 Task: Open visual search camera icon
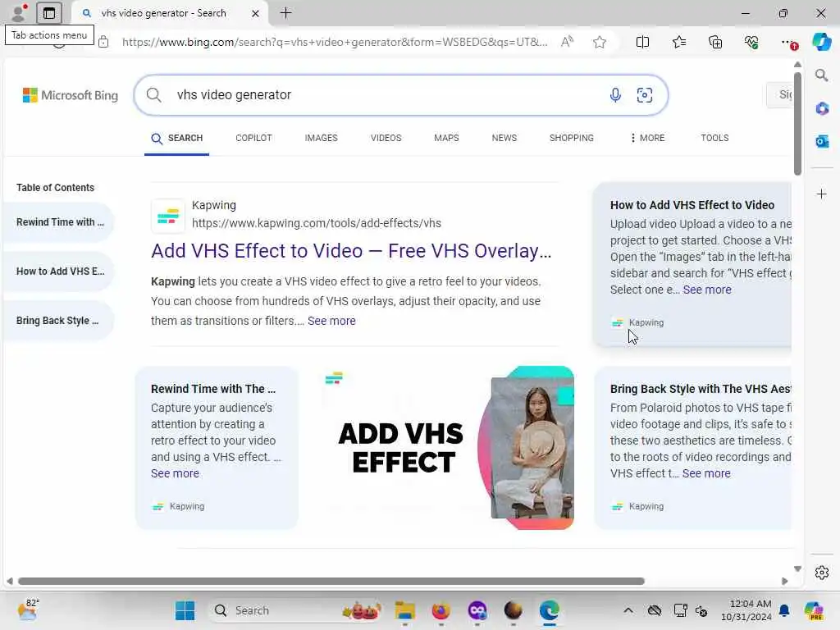(645, 95)
